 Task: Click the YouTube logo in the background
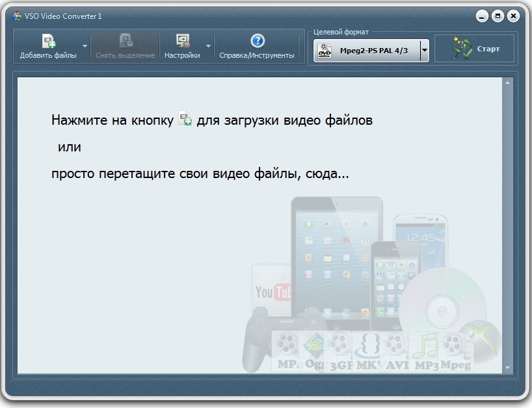point(272,292)
